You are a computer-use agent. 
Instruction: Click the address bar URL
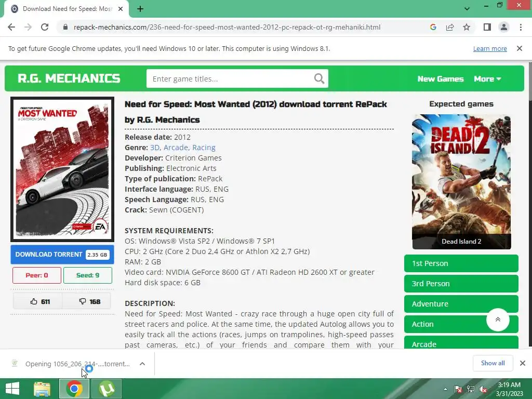pos(227,27)
